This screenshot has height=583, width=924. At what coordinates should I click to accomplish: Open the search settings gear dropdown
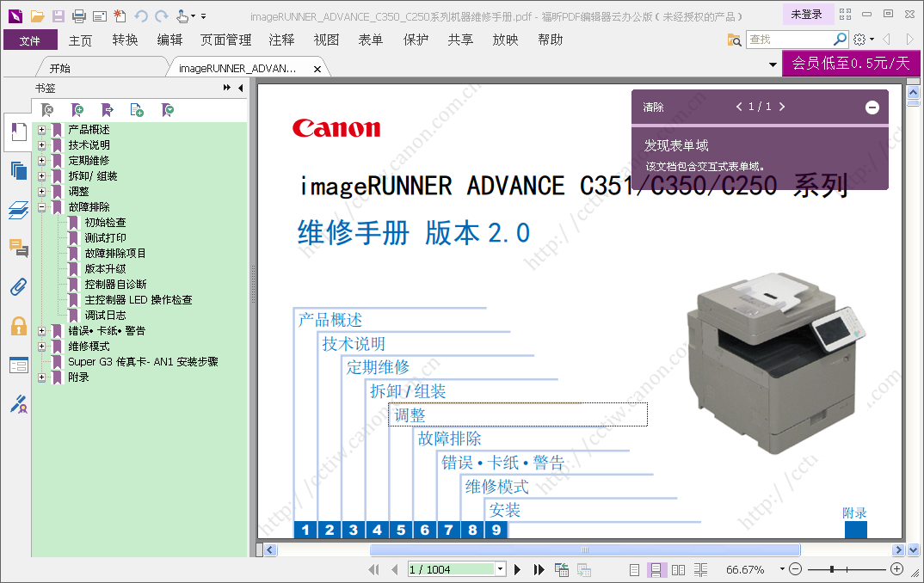[x=864, y=40]
